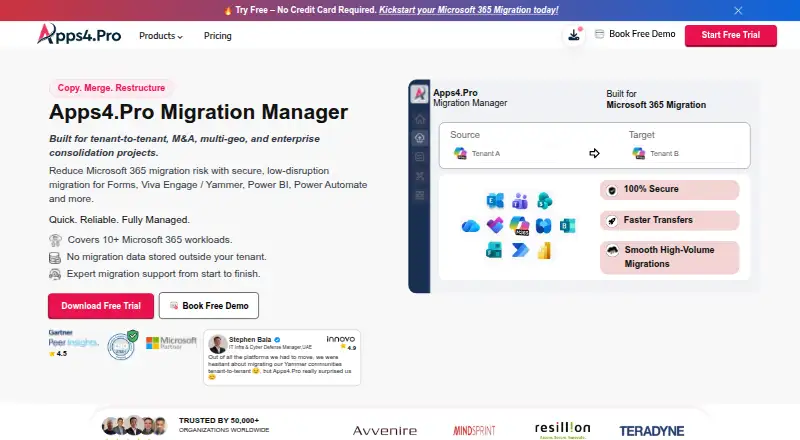Click the Smooth High-Volume Migrations badge
Screen dimensions: 800x440
pos(669,257)
